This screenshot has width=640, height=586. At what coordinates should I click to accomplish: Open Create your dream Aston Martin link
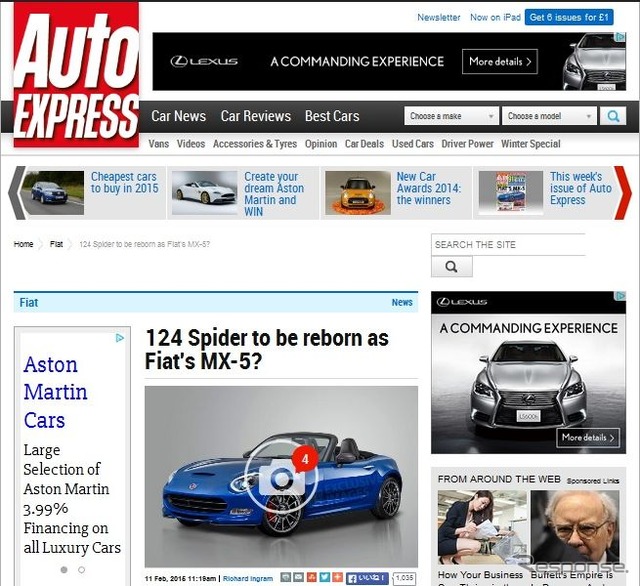(x=274, y=194)
